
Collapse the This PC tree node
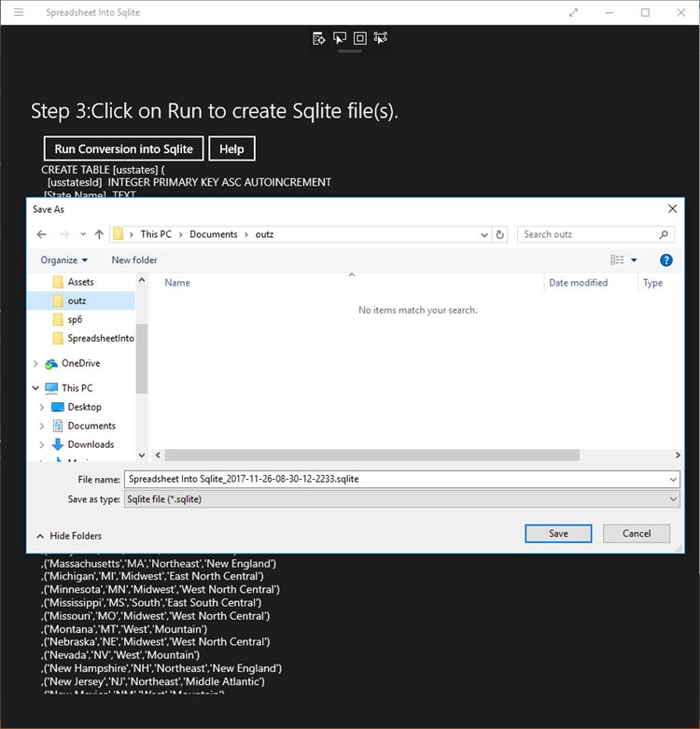coord(35,387)
